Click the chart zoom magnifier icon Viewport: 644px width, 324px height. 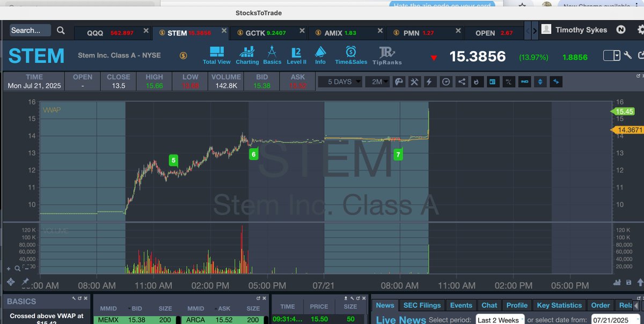tap(17, 268)
